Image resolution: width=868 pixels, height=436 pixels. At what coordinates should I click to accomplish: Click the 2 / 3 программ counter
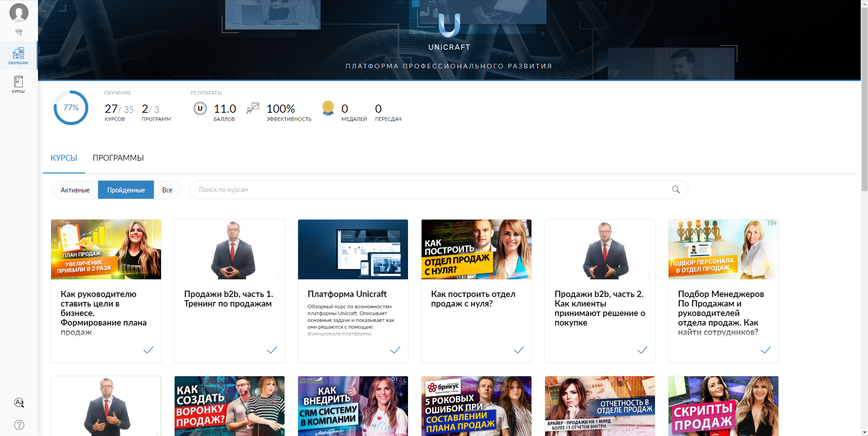point(156,112)
